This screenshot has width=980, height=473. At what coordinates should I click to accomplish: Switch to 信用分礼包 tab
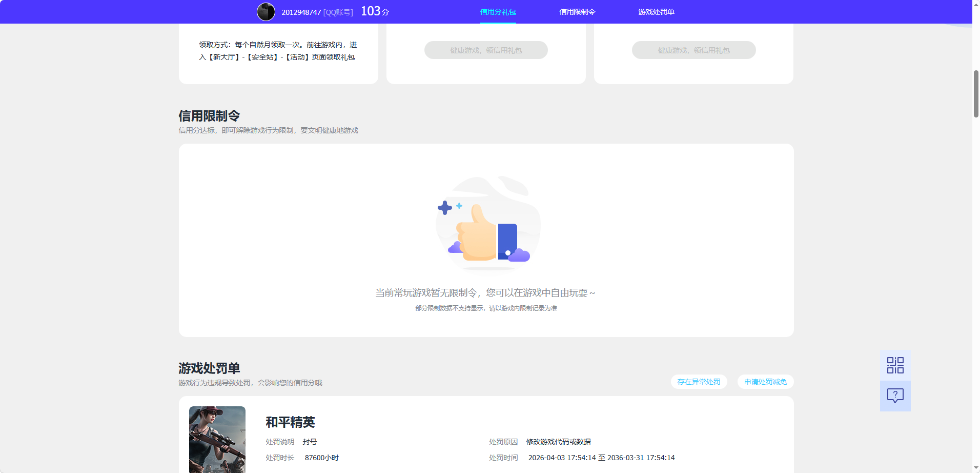[498, 12]
